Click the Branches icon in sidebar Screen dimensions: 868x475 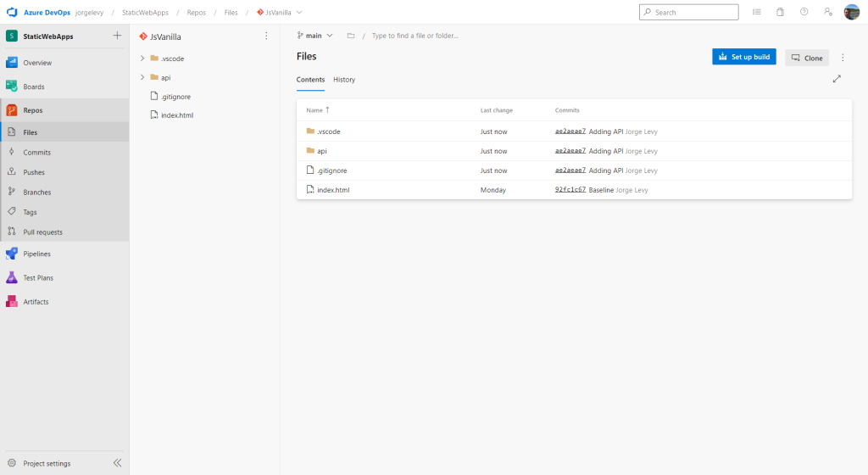point(12,192)
